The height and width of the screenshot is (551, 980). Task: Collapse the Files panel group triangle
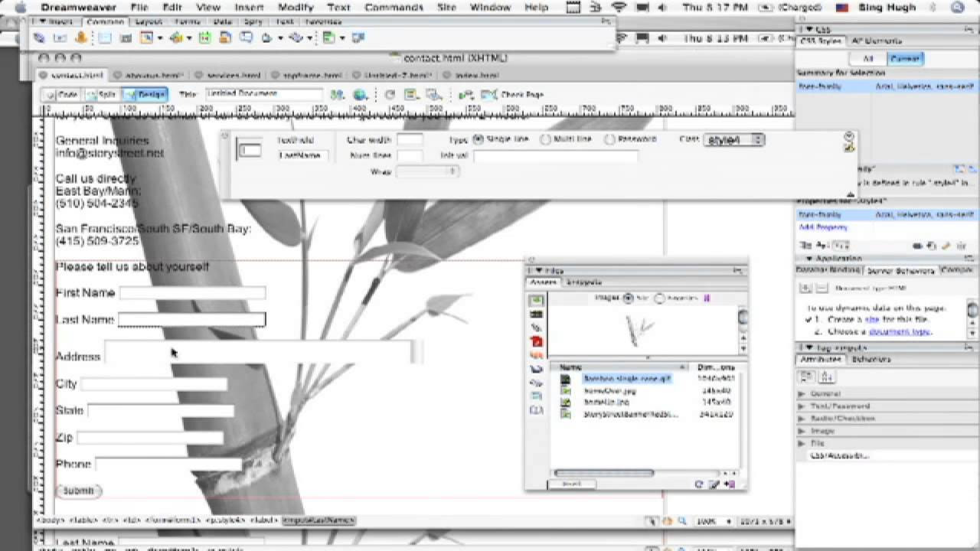pos(538,270)
